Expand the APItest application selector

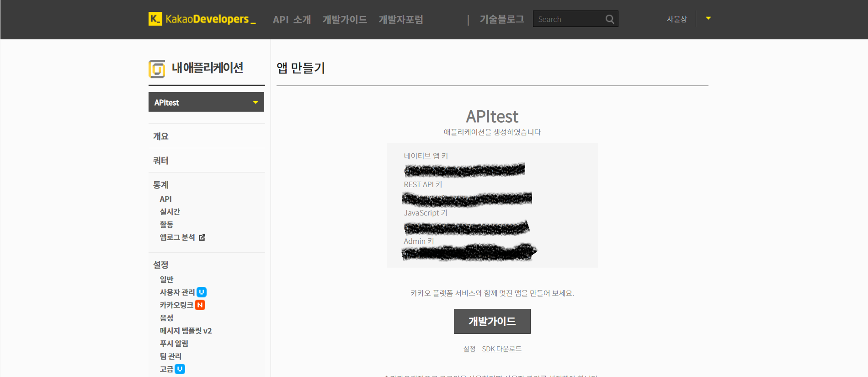[x=206, y=102]
